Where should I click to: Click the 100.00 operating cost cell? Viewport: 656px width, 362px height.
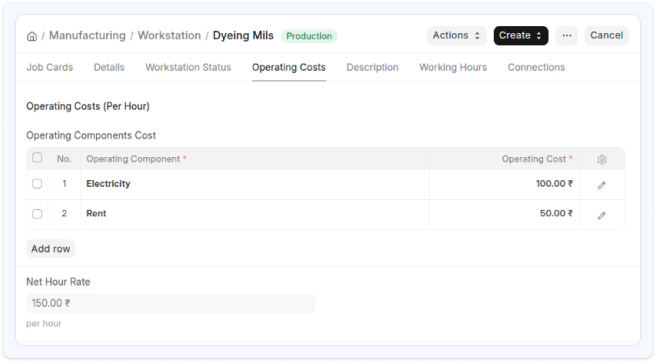[504, 184]
